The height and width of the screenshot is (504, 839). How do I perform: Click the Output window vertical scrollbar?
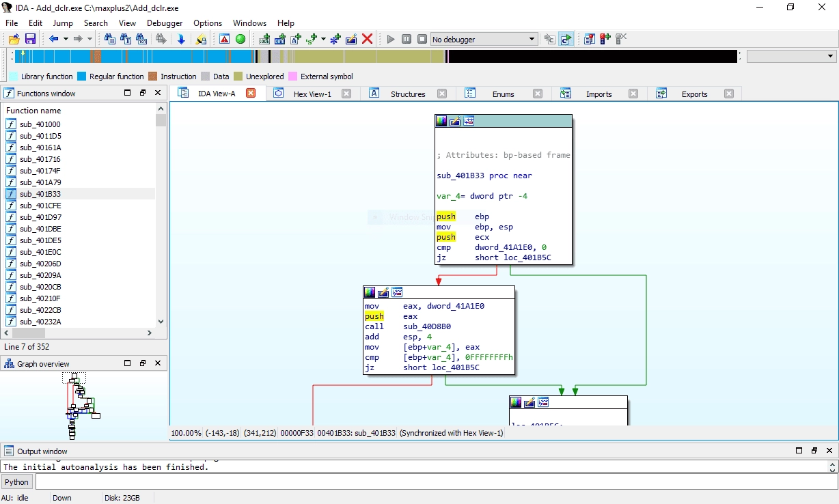pyautogui.click(x=833, y=466)
